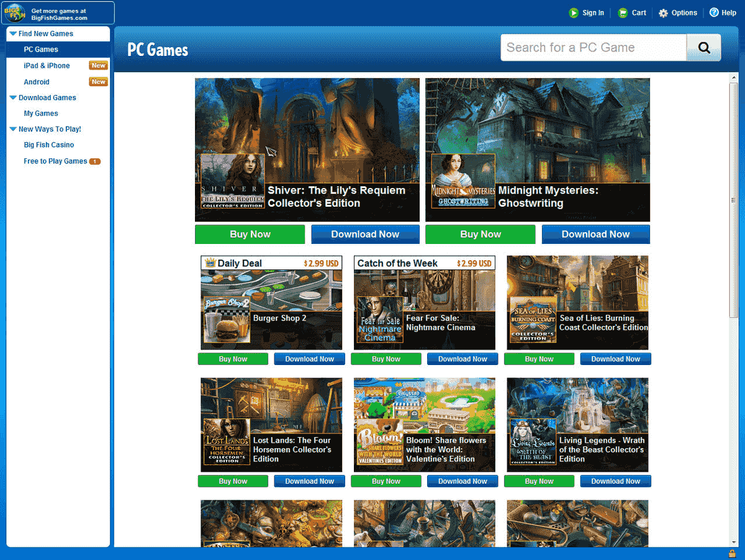Open Big Fish Casino from the sidebar

(x=49, y=145)
